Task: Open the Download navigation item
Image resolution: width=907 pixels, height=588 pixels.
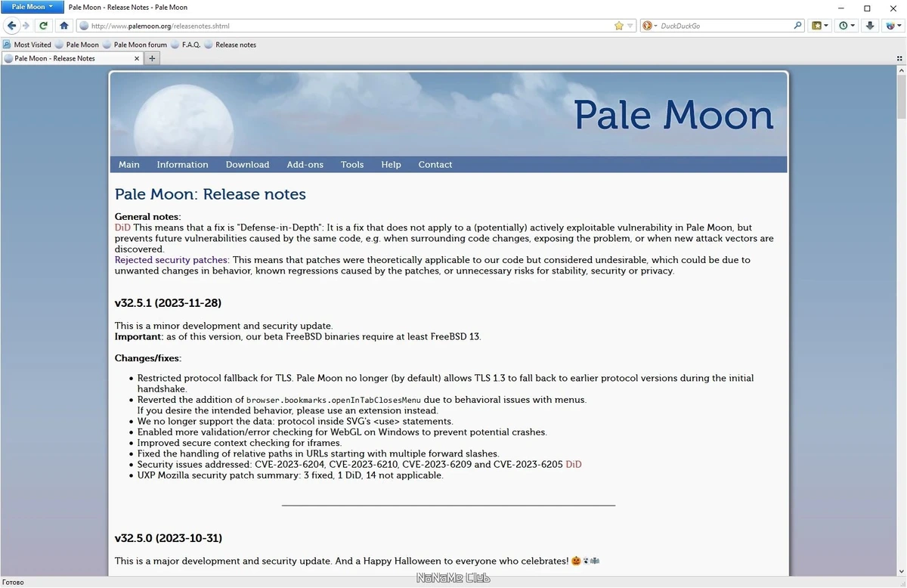Action: pos(247,165)
